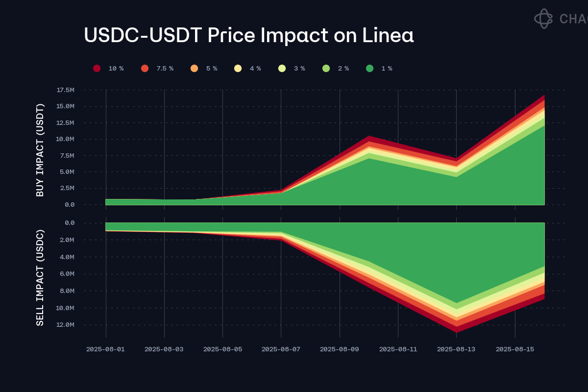Click the 17.5M buy axis tick label
The image size is (588, 392).
[66, 90]
